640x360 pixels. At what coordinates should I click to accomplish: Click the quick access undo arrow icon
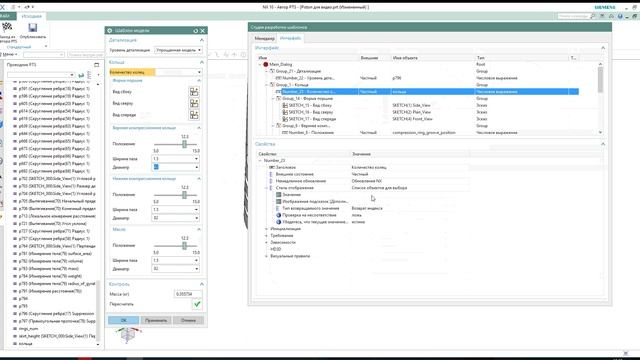[x=27, y=7]
